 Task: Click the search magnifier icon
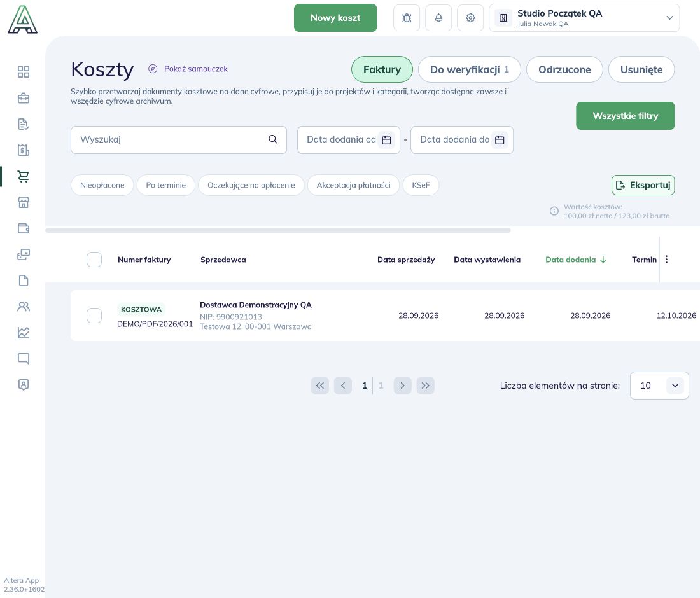pos(273,139)
